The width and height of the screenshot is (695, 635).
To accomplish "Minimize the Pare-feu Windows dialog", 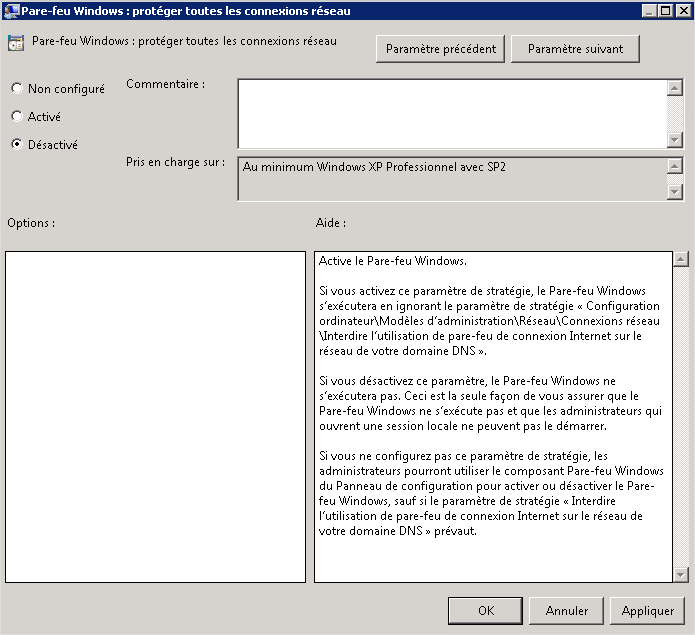I will coord(649,11).
